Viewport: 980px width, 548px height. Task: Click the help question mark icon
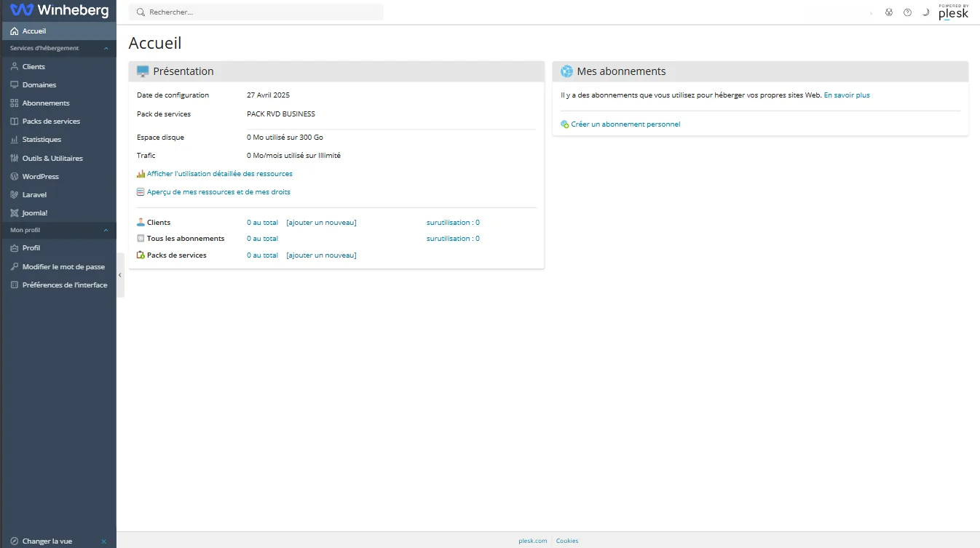click(x=907, y=12)
